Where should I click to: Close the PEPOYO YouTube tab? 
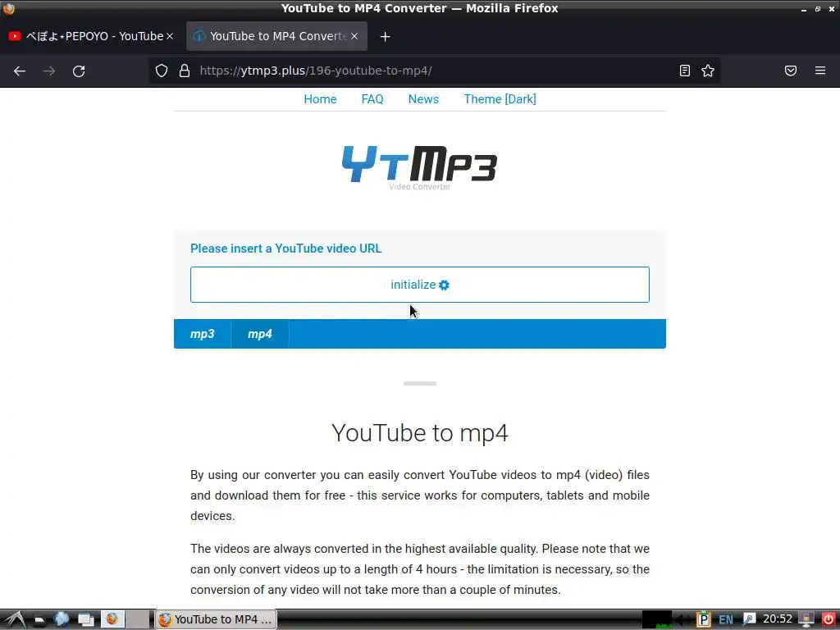click(x=170, y=36)
